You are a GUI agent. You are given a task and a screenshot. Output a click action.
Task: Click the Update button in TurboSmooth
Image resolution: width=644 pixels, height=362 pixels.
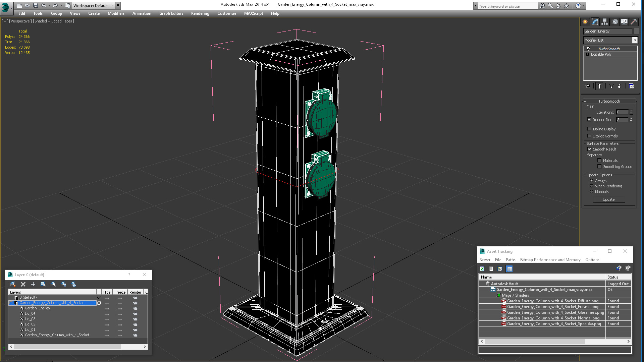coord(609,199)
